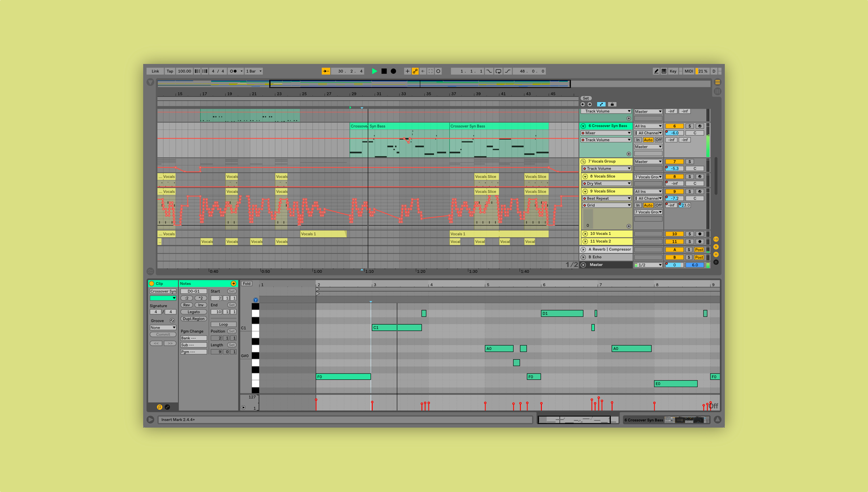Viewport: 868px width, 492px height.
Task: Toggle the Follow playback button
Action: (326, 71)
